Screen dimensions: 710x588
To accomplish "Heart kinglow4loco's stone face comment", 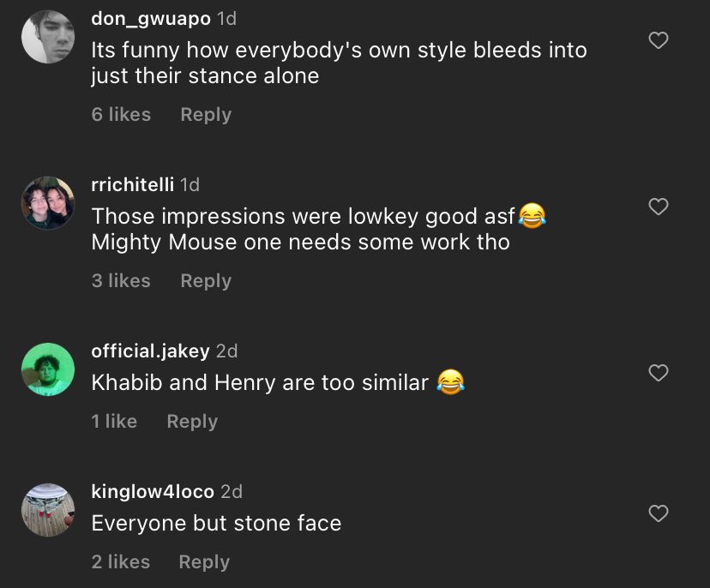I will [x=658, y=513].
